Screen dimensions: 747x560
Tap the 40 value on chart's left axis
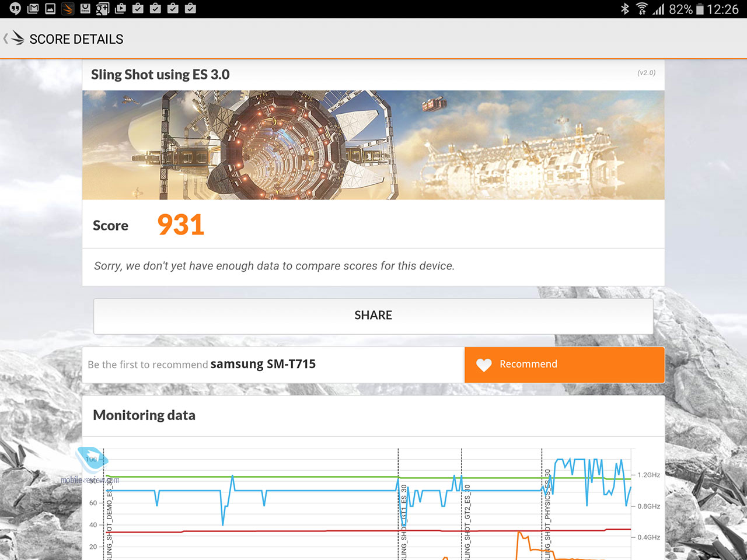[x=93, y=525]
